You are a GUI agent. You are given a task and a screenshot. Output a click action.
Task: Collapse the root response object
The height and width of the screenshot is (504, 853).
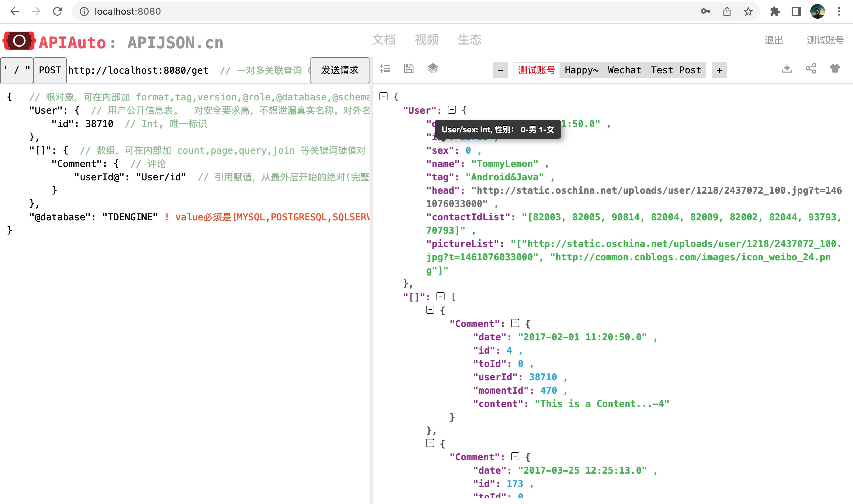(383, 96)
